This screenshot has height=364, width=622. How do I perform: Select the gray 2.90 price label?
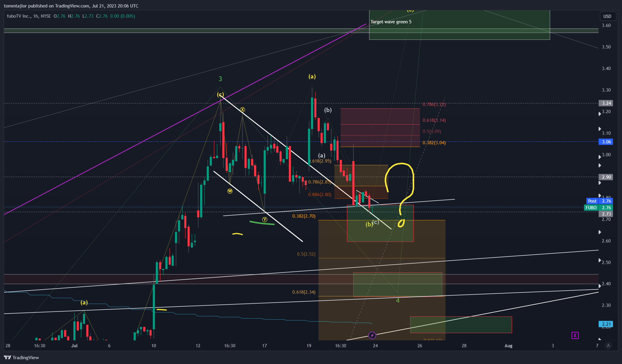point(606,177)
